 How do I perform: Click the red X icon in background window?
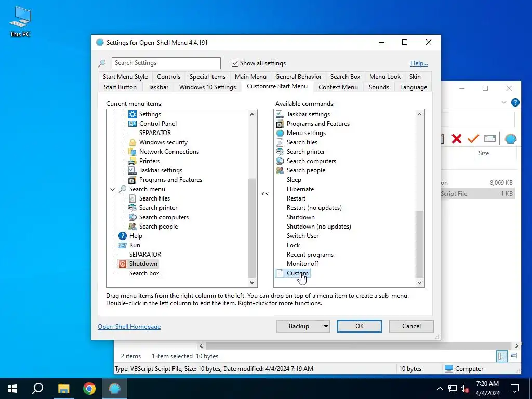[457, 138]
